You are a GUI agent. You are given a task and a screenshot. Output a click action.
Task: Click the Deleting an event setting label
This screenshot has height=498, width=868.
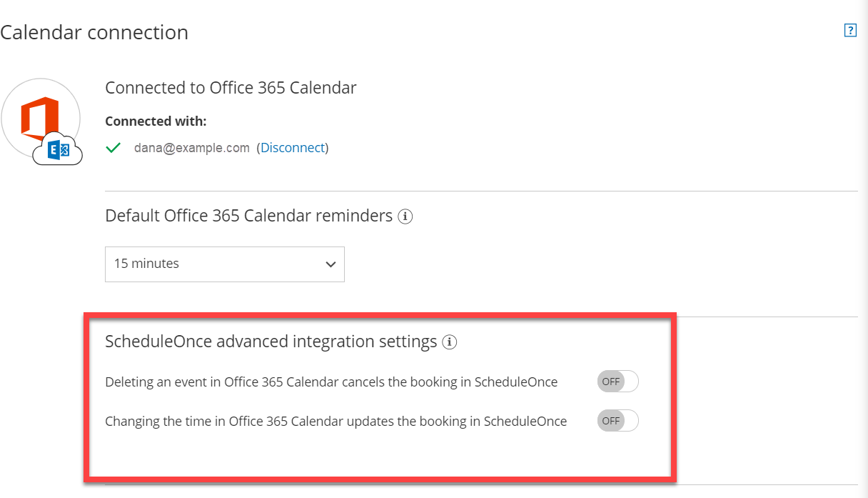pyautogui.click(x=331, y=382)
